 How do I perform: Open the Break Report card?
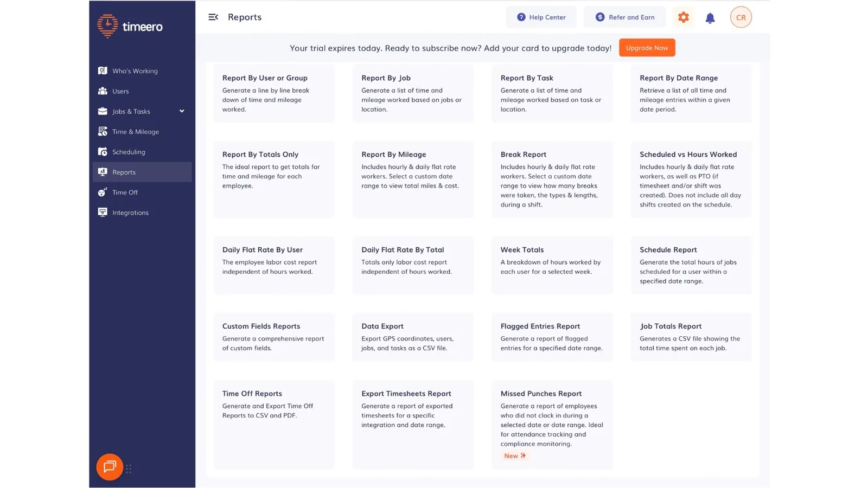(552, 179)
